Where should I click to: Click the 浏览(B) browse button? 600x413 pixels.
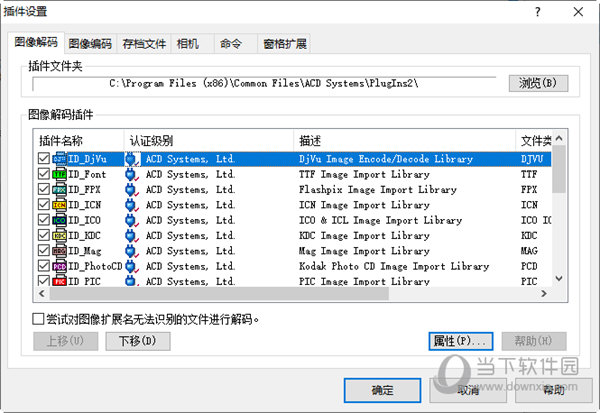coord(538,83)
